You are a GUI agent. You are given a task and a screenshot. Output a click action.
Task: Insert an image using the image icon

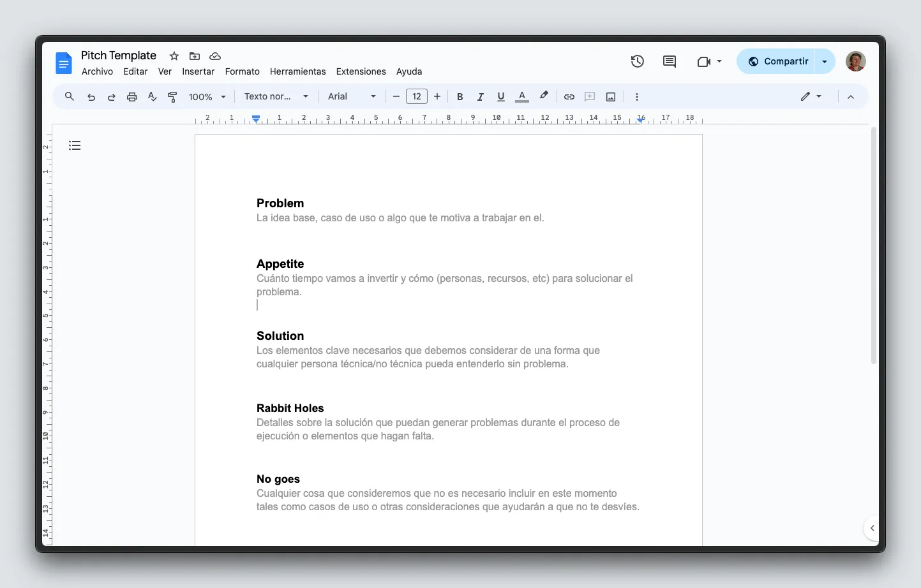coord(610,96)
